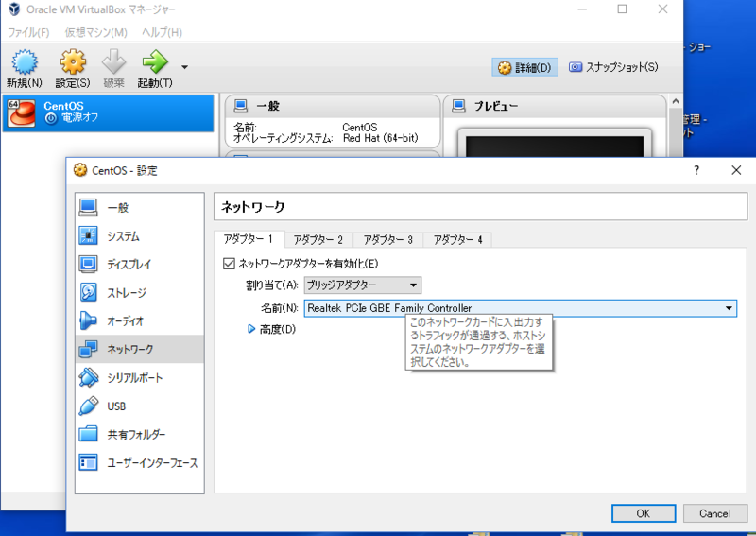Viewport: 756px width, 536px height.
Task: Open ディスプレイ category in settings sidebar
Action: click(x=139, y=264)
